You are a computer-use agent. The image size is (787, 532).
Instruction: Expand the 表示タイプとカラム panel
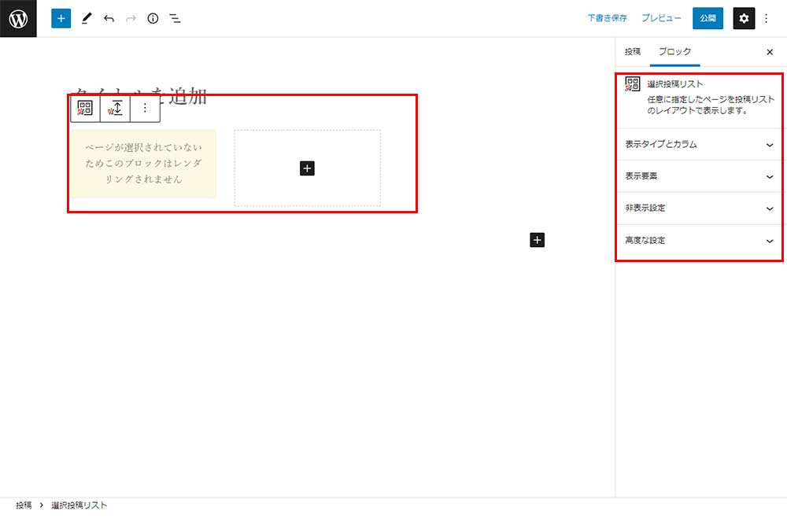(x=699, y=145)
